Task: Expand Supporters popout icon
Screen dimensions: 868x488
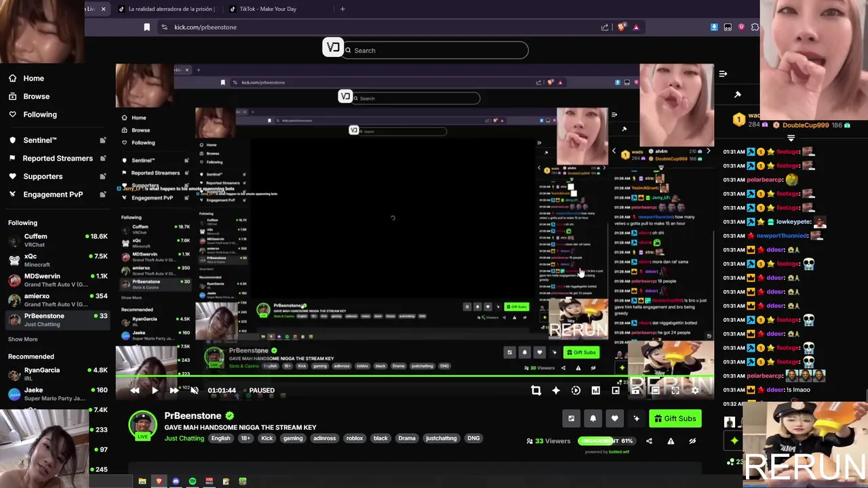Action: tap(103, 176)
